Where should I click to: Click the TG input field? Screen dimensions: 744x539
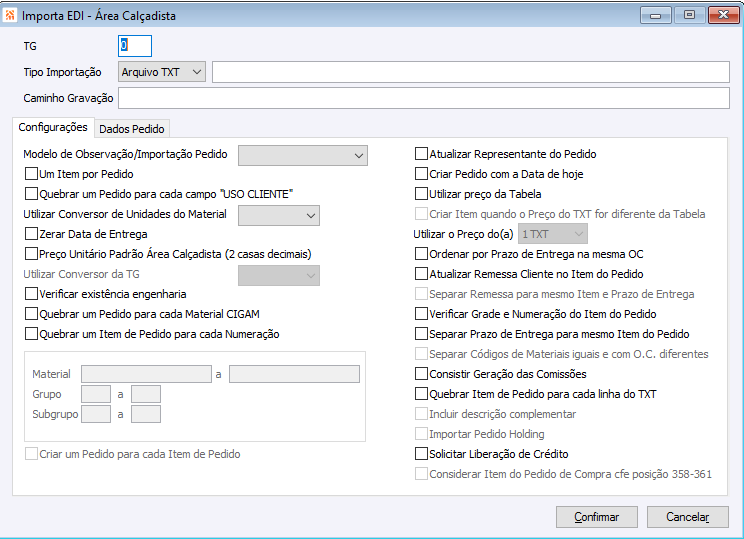(x=135, y=46)
